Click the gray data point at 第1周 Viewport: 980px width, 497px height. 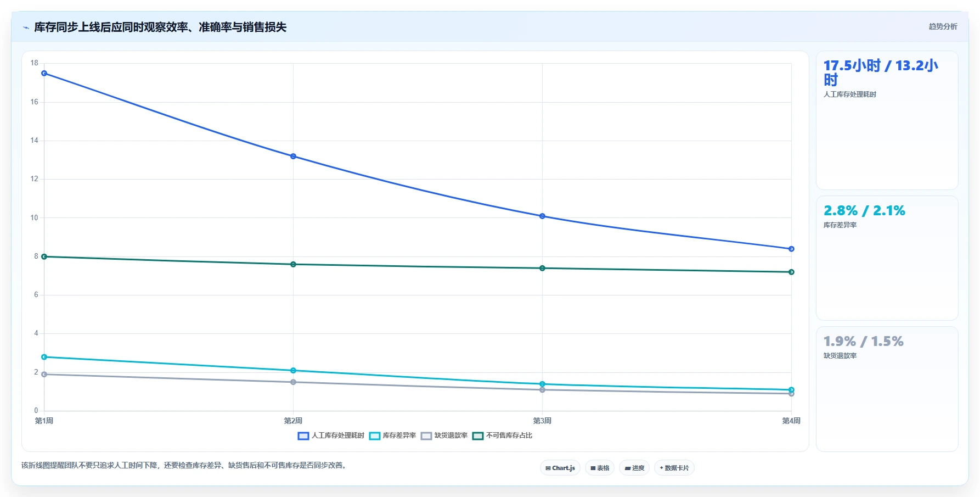[x=44, y=375]
